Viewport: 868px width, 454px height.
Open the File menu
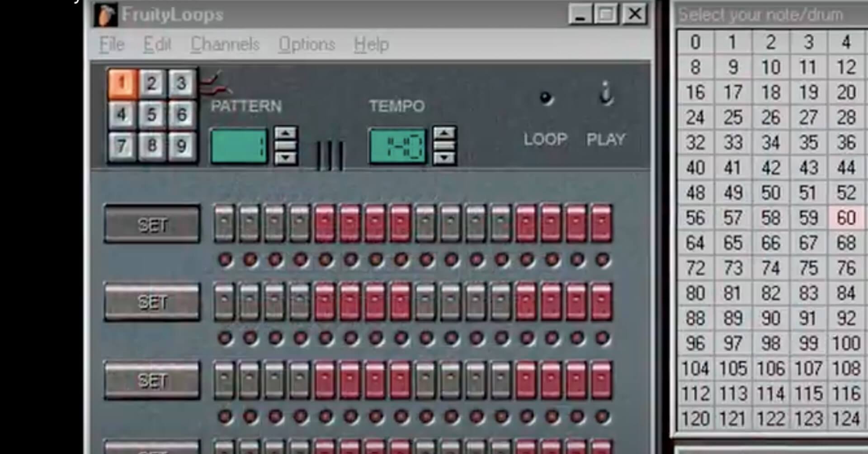112,44
